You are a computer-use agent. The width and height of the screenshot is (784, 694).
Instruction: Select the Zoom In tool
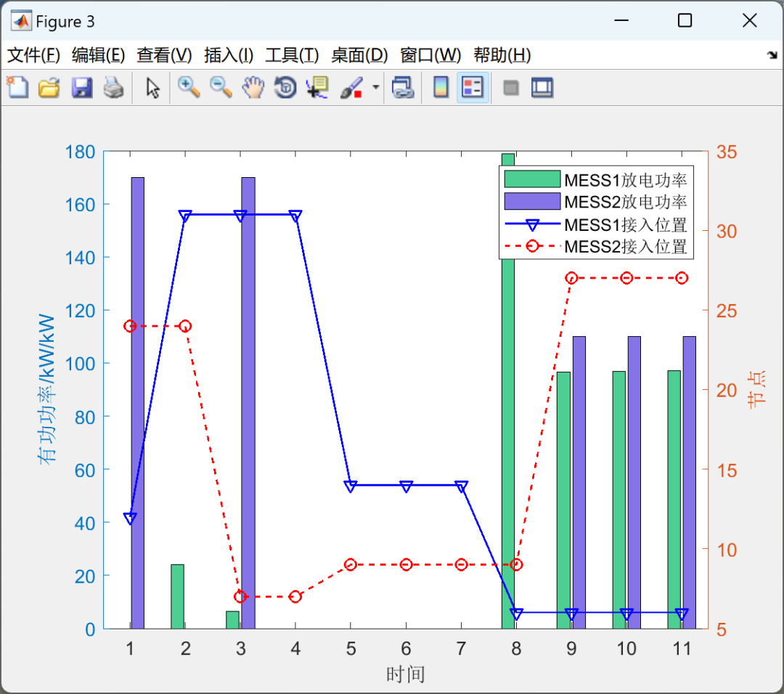(x=189, y=88)
